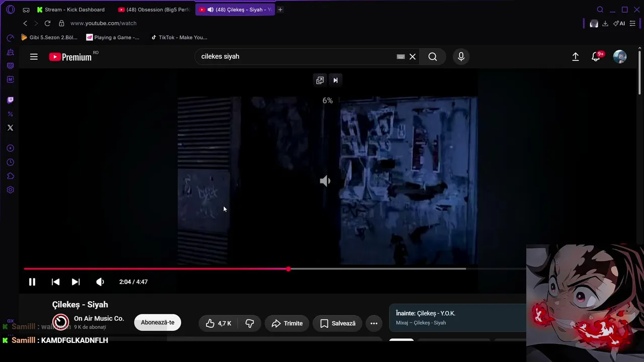Open History clock icon in sidebar
Screen dimensions: 644x362
[10, 162]
